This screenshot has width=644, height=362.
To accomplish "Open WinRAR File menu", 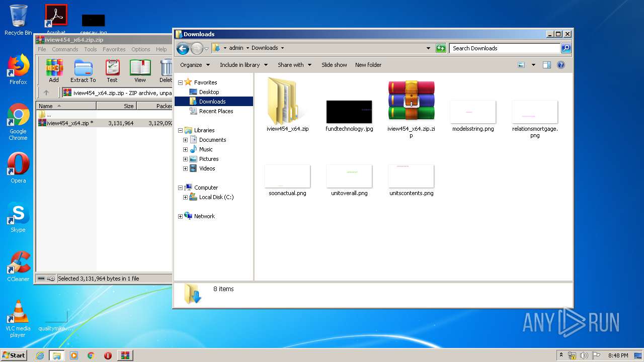I will 42,49.
